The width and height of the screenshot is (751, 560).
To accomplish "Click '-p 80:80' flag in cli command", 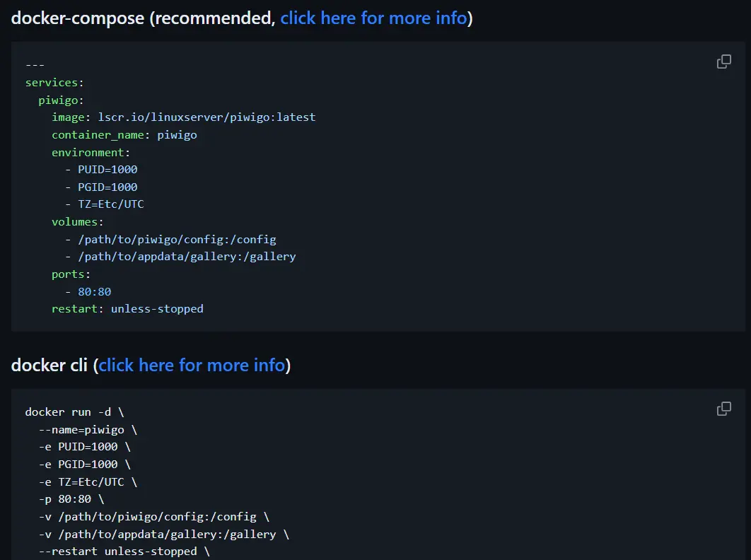I will coord(64,499).
